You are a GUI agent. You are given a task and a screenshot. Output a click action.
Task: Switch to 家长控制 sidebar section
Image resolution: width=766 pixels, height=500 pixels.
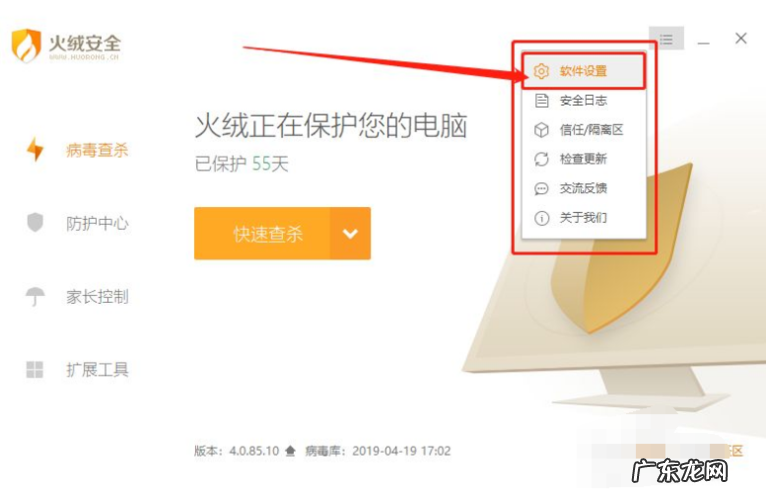pyautogui.click(x=97, y=297)
